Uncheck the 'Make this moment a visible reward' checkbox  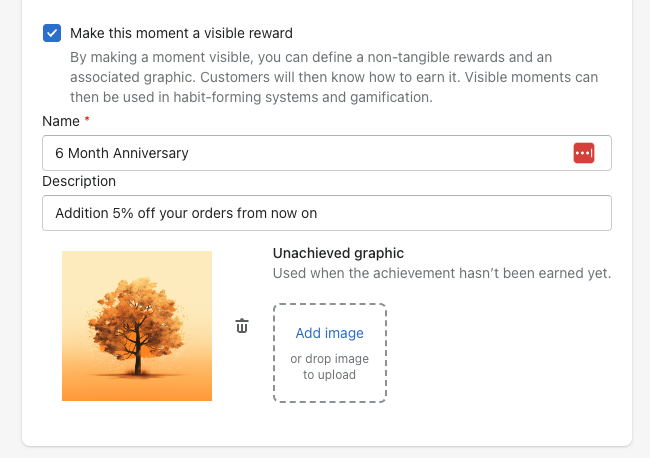[52, 33]
